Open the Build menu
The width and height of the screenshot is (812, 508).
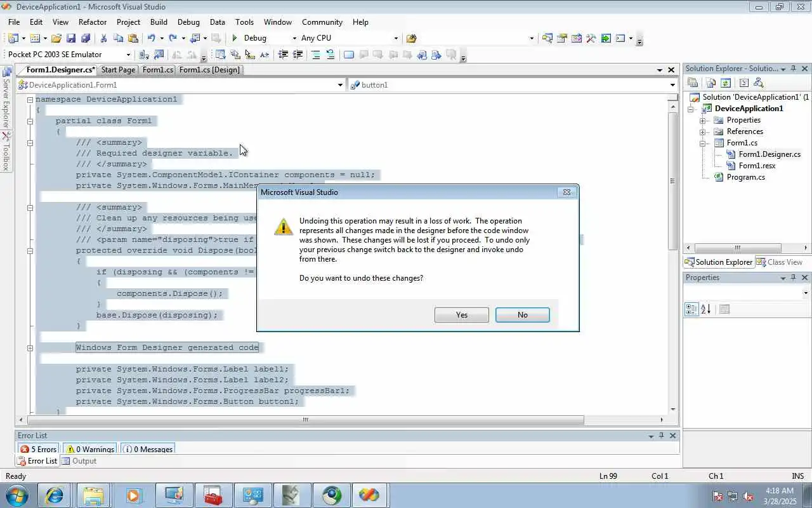pos(159,22)
